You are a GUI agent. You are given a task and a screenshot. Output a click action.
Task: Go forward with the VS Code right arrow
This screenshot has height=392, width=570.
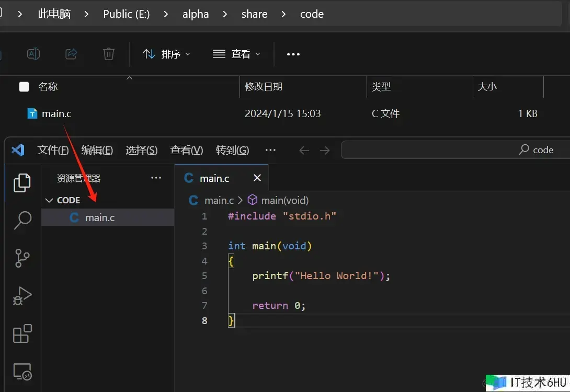pyautogui.click(x=325, y=150)
